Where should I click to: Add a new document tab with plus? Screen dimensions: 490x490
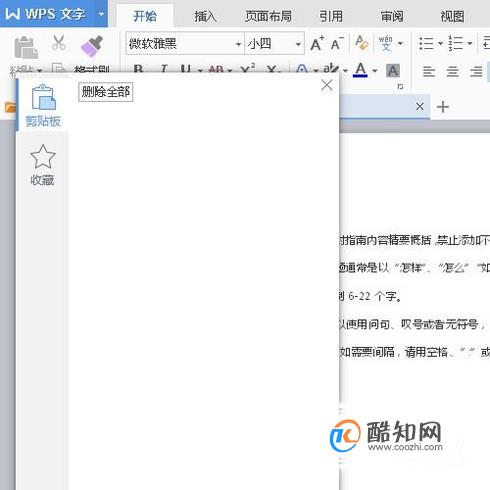443,107
